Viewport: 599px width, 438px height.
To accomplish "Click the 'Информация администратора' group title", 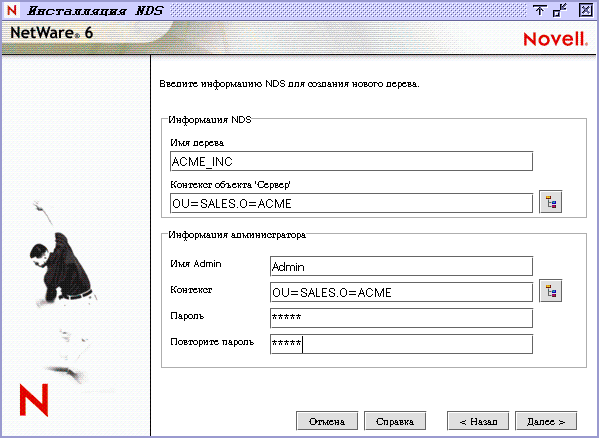I will tap(237, 235).
